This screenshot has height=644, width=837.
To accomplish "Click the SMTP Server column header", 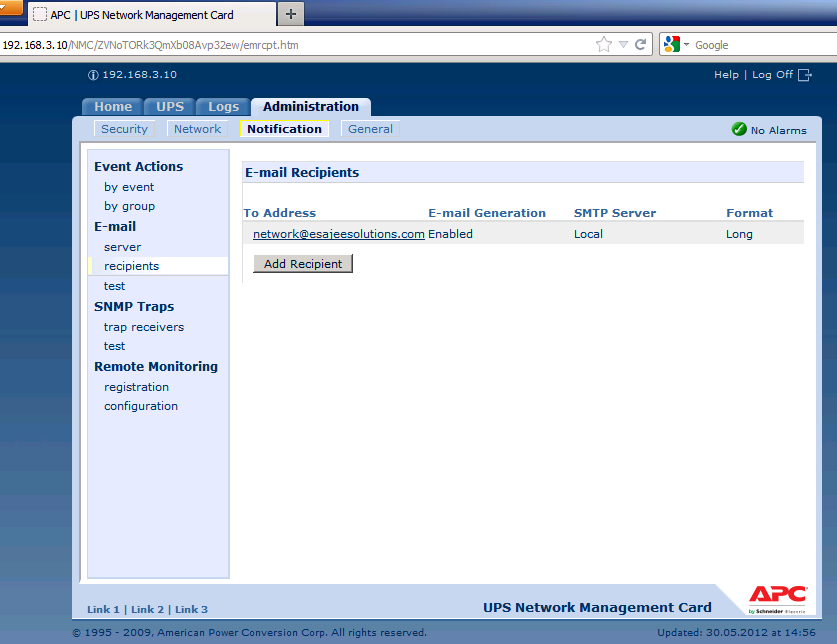I will tap(614, 213).
